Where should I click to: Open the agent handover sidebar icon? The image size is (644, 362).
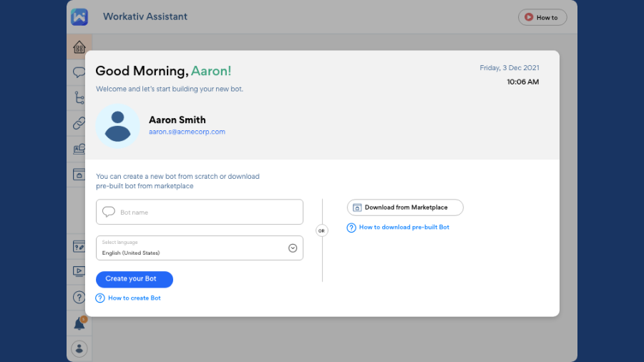79,149
